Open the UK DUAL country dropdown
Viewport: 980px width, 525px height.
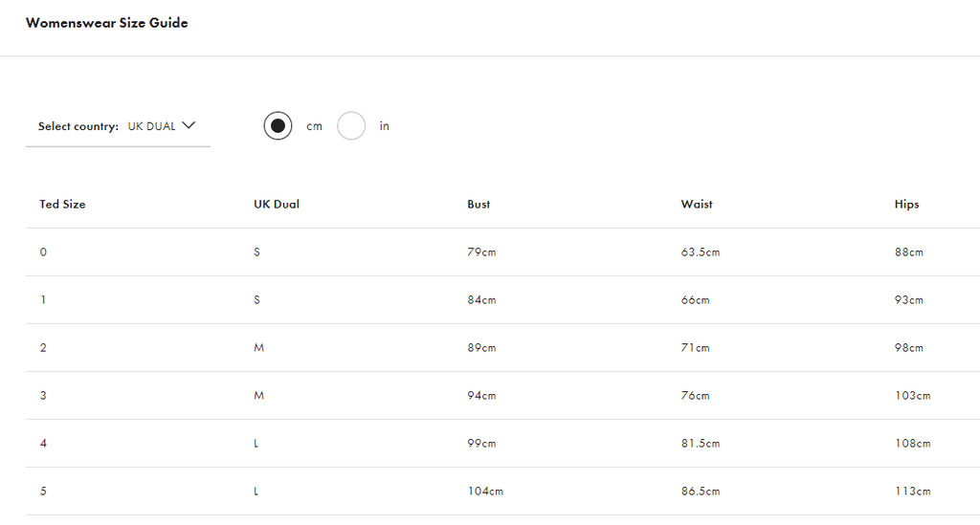152,126
